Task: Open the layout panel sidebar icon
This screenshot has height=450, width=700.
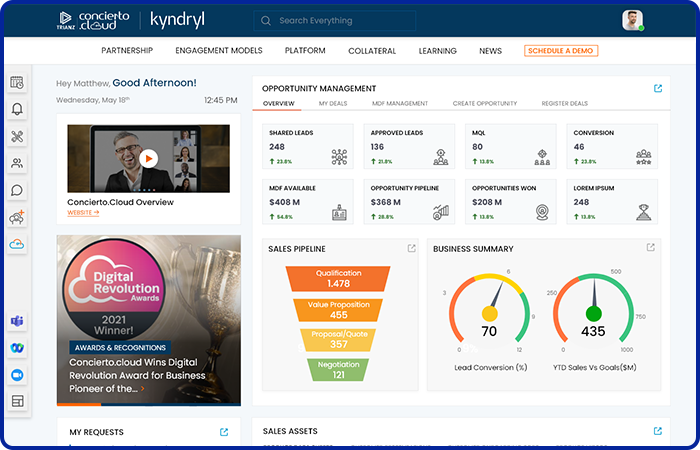Action: 17,401
